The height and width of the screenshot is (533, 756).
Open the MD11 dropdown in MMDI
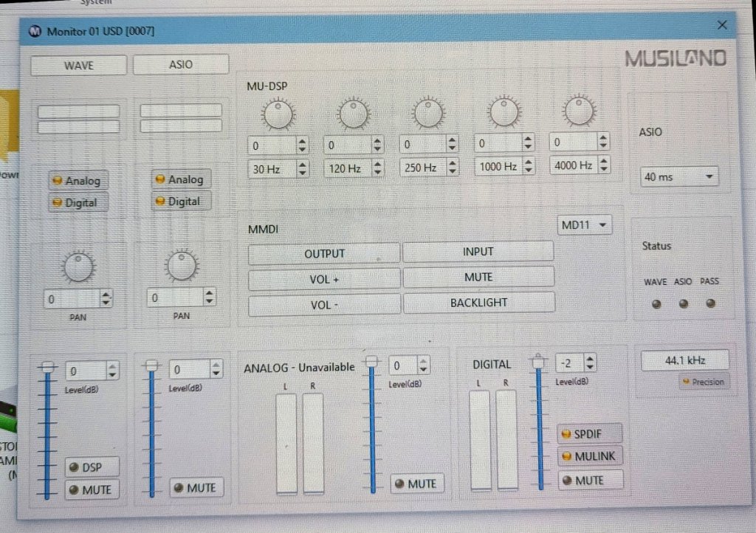click(x=585, y=225)
